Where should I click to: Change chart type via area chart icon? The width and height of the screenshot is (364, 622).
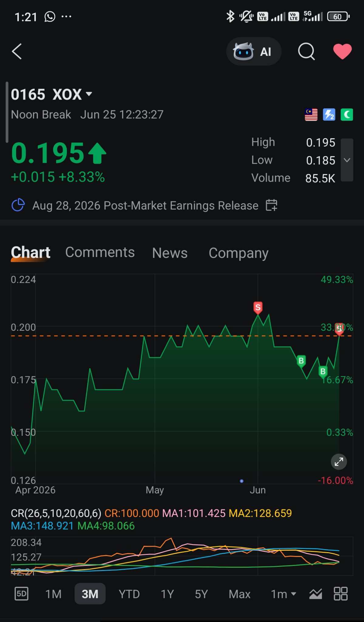[316, 594]
